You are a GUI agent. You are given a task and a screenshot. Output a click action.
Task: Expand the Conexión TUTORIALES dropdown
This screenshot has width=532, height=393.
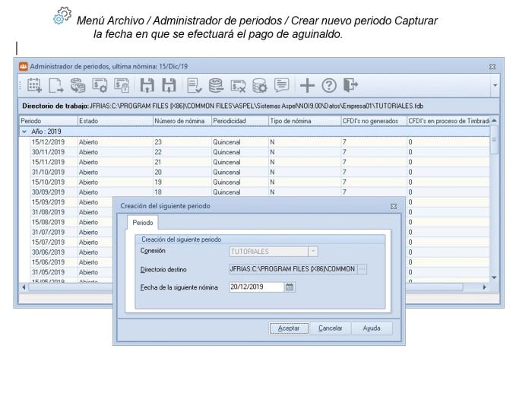pos(312,251)
